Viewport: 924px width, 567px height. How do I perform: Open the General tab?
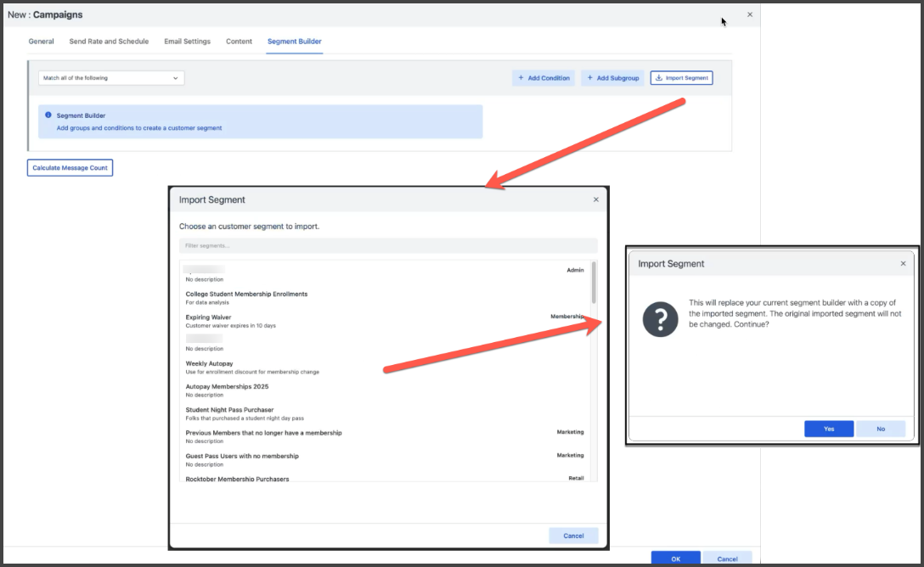41,42
